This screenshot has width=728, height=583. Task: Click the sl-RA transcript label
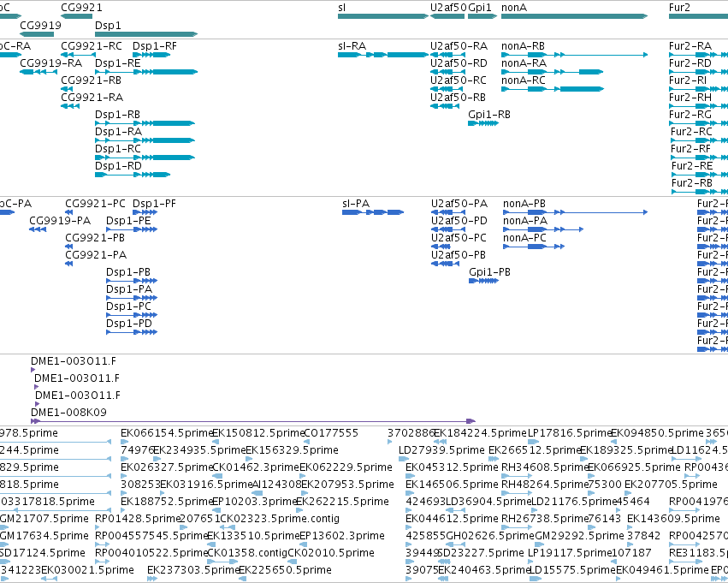point(352,46)
